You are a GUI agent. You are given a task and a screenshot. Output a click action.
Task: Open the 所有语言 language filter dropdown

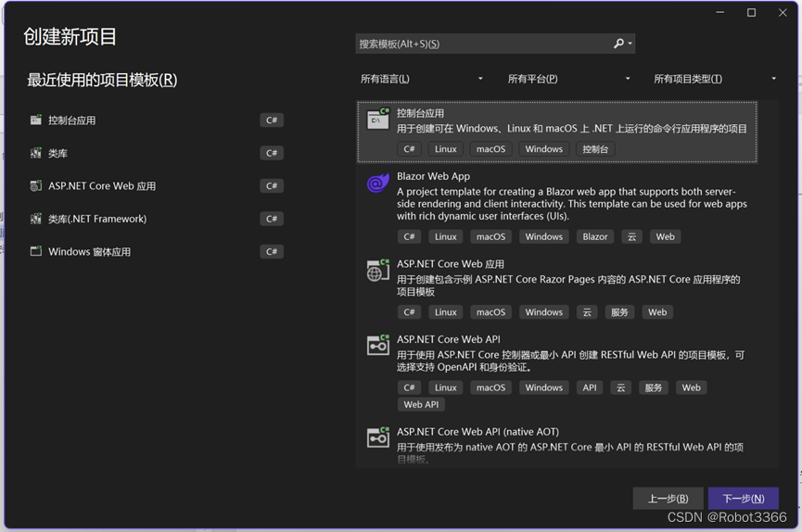422,79
